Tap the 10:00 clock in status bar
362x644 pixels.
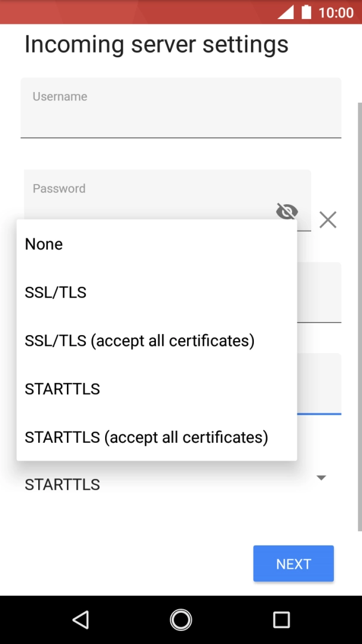click(336, 13)
